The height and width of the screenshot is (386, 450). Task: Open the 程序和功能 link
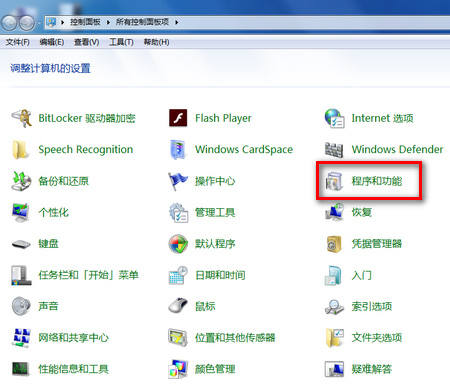[377, 181]
